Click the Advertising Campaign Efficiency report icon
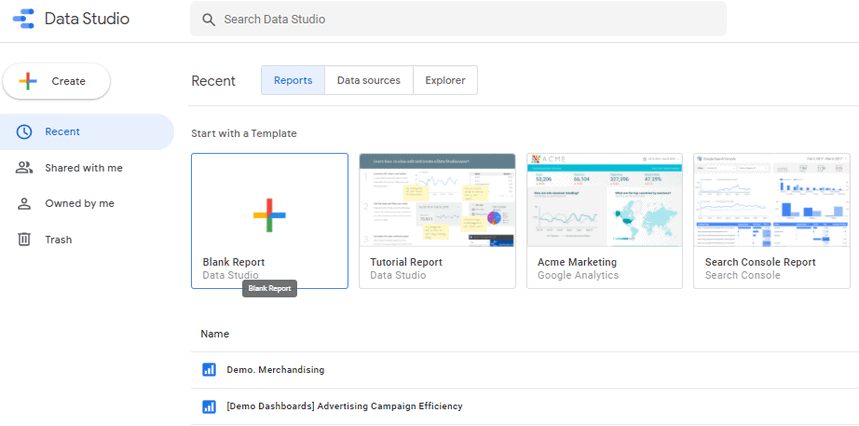859x426 pixels. [209, 406]
